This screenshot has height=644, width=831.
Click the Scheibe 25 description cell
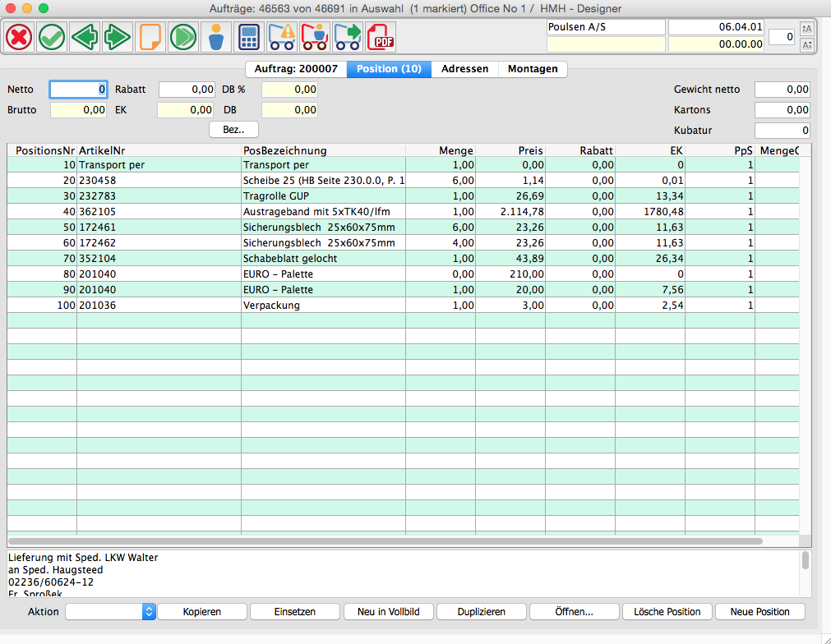pos(323,181)
